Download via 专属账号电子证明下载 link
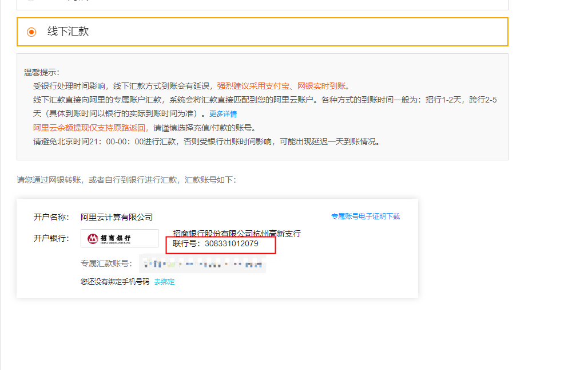The height and width of the screenshot is (370, 588). pyautogui.click(x=365, y=217)
